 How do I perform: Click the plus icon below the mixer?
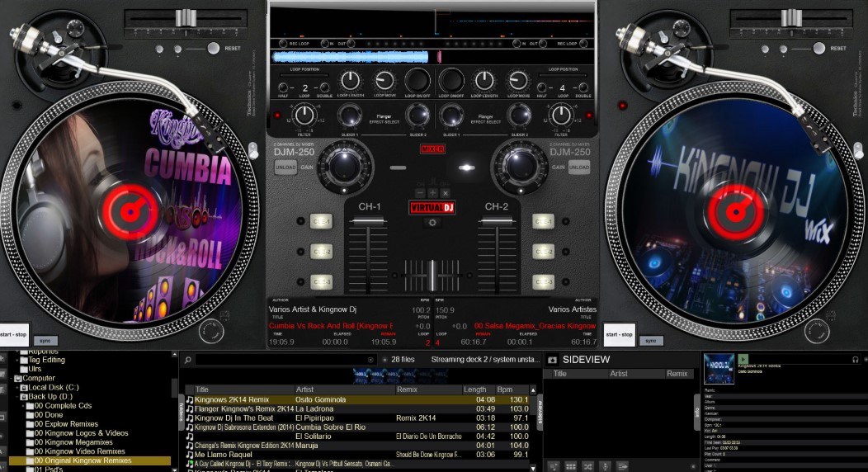432,193
